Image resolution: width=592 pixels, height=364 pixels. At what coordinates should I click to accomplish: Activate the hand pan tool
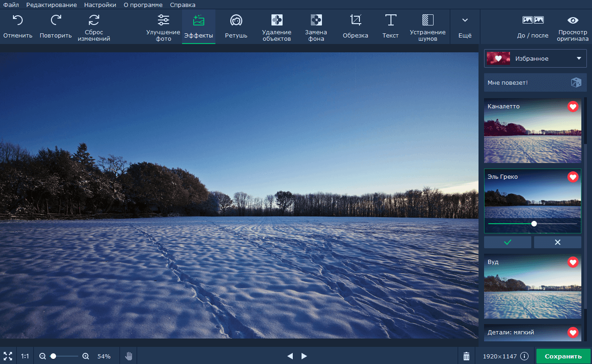[129, 356]
